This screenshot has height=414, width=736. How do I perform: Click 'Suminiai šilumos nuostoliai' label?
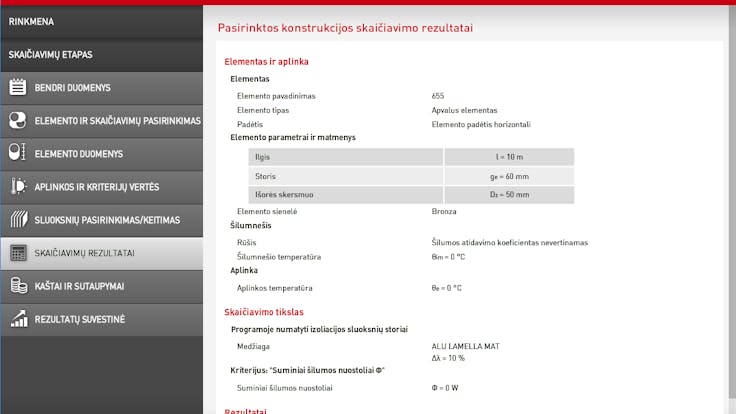[284, 388]
